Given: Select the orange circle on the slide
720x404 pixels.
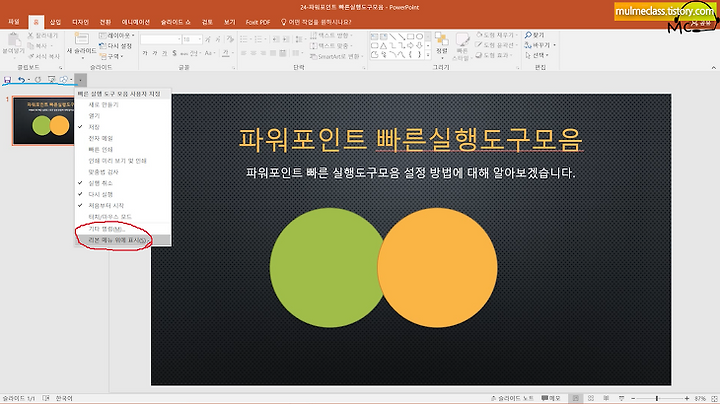Looking at the screenshot, I should [438, 268].
